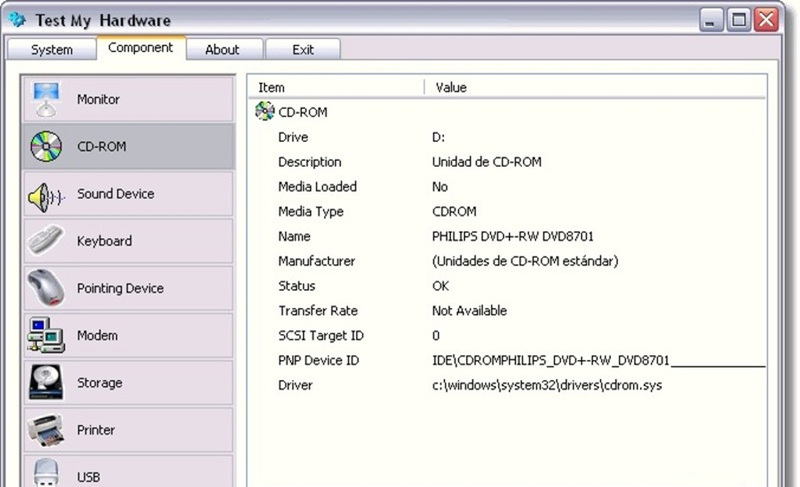800x487 pixels.
Task: Select the USB label
Action: click(88, 477)
